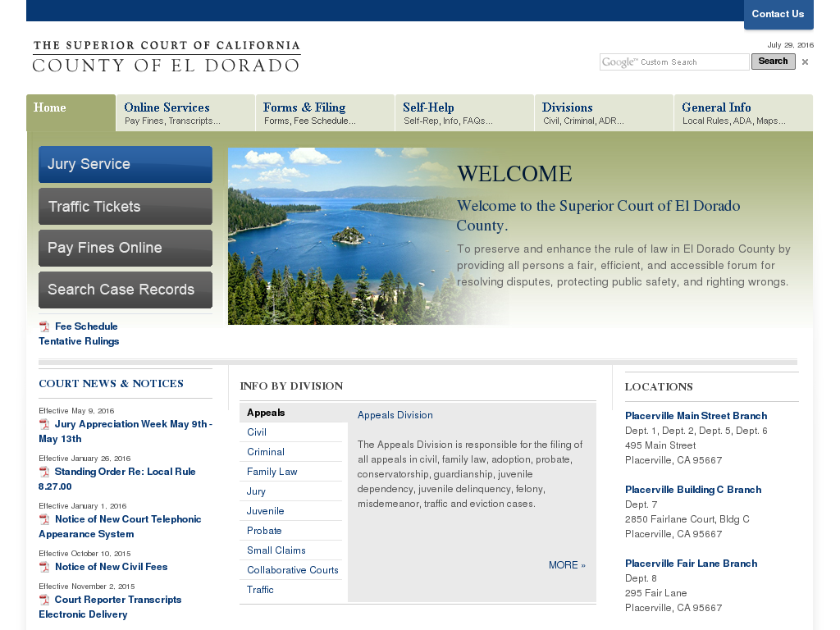Click the 2850 Fairlane Court, Bldg C text

coord(687,519)
